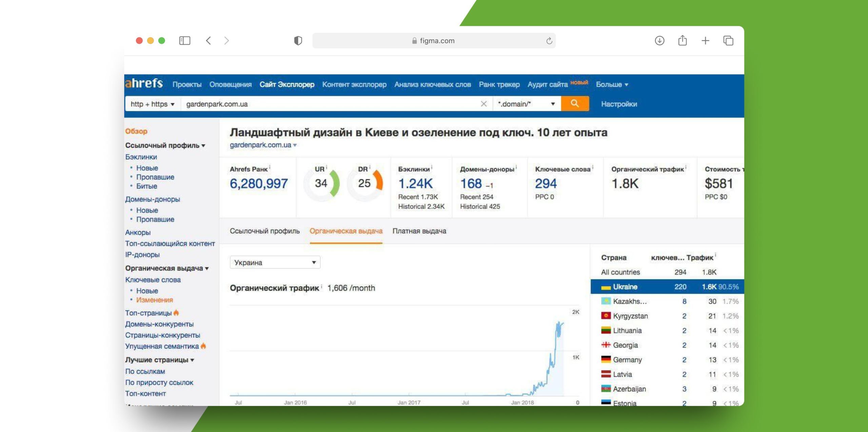Click the privacy shield icon
The image size is (868, 432).
pos(298,41)
